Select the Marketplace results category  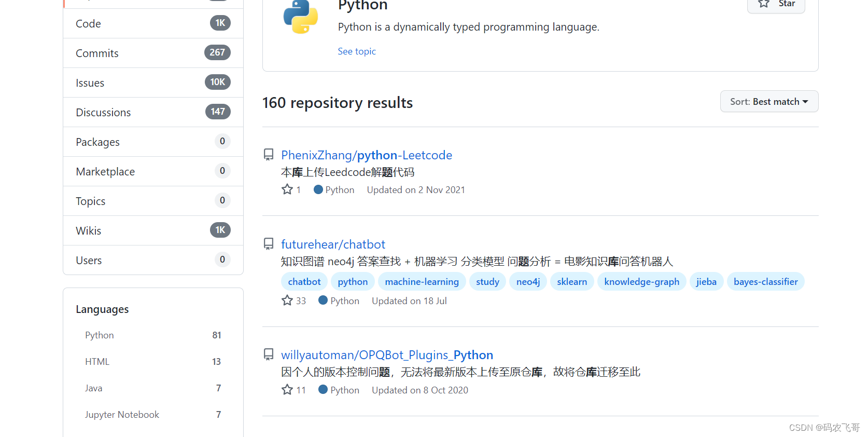click(153, 171)
